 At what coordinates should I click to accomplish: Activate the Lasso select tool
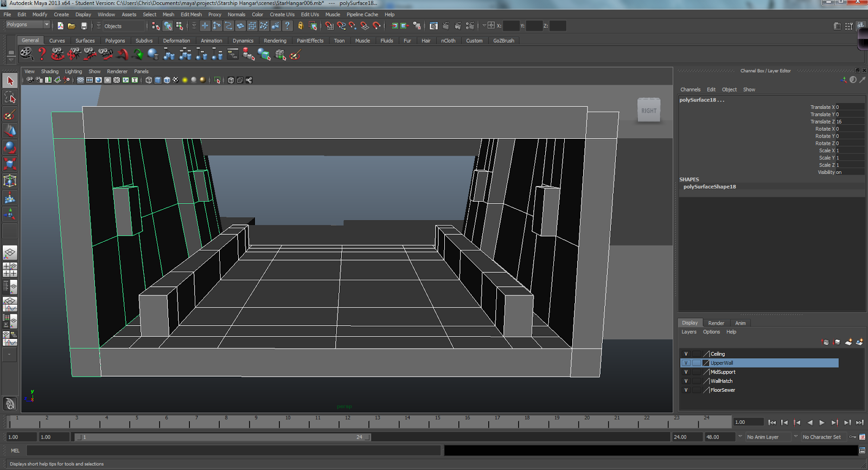10,98
